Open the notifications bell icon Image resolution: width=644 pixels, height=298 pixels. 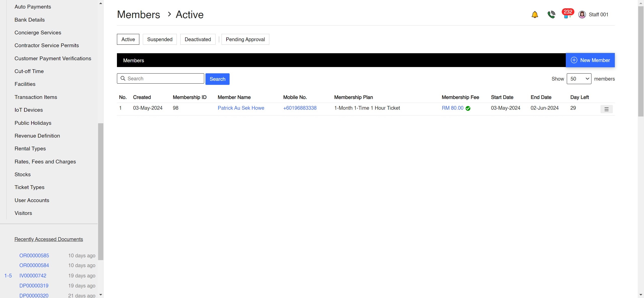535,14
